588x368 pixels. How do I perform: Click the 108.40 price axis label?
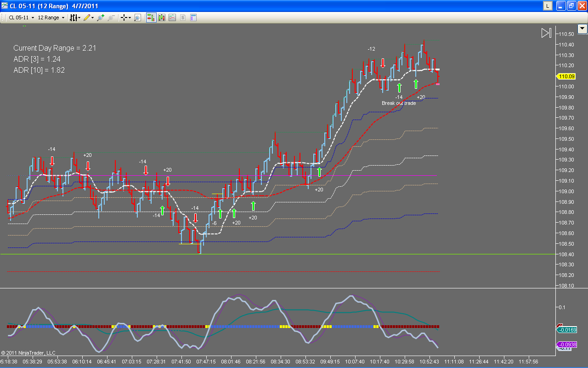click(x=566, y=254)
